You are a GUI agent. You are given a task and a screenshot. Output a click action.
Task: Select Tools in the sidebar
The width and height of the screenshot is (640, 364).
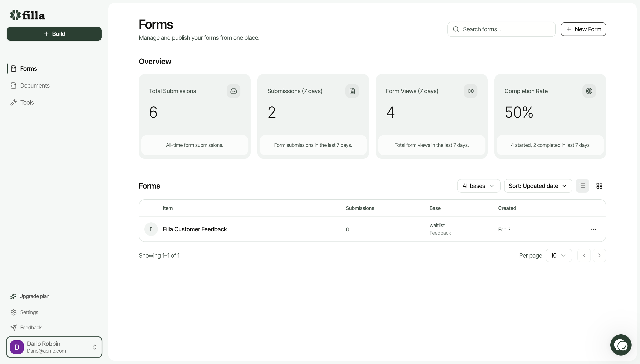click(x=27, y=102)
